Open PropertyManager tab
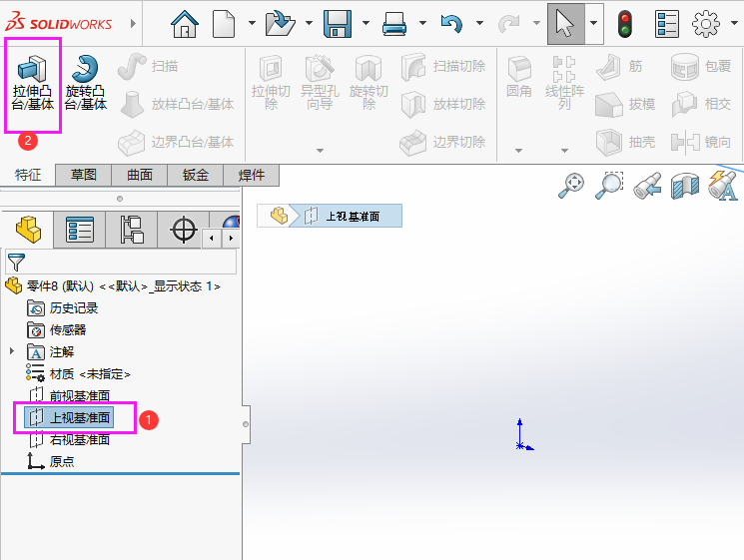Screen dimensions: 744x560 (x=79, y=230)
